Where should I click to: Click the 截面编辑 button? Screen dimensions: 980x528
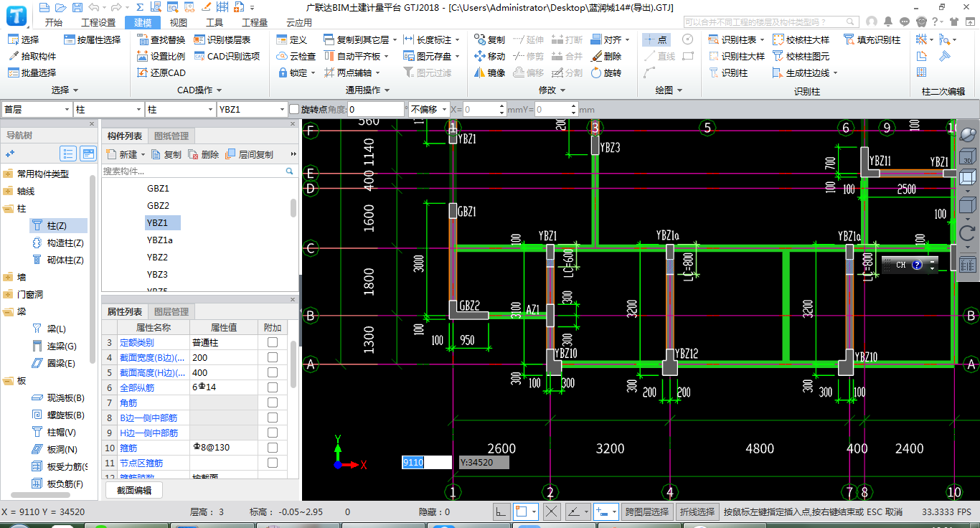pyautogui.click(x=134, y=491)
